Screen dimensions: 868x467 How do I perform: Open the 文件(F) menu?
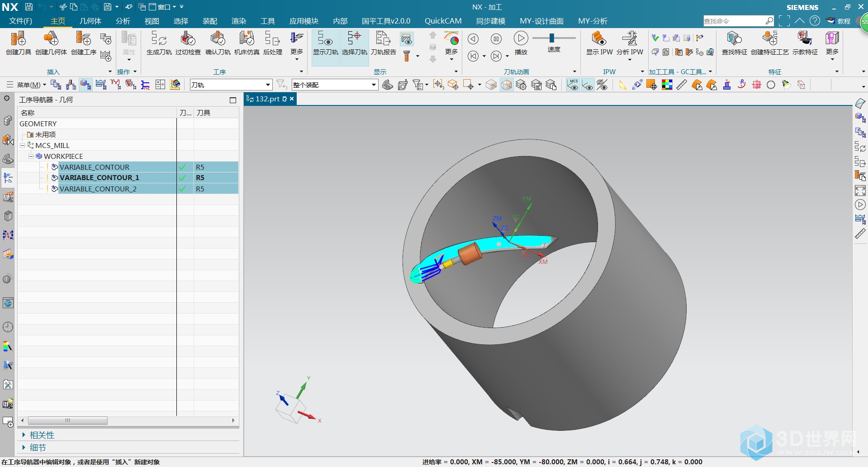(20, 21)
